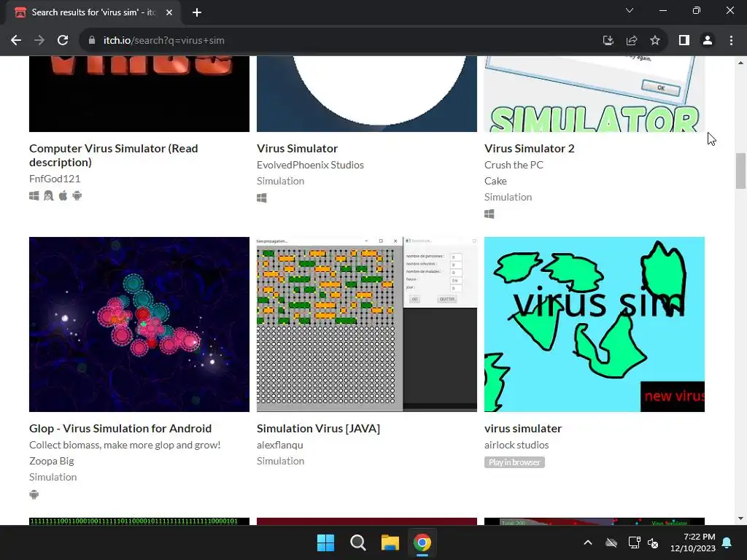Click the install app icon in address bar
This screenshot has height=560, width=747.
pos(608,41)
